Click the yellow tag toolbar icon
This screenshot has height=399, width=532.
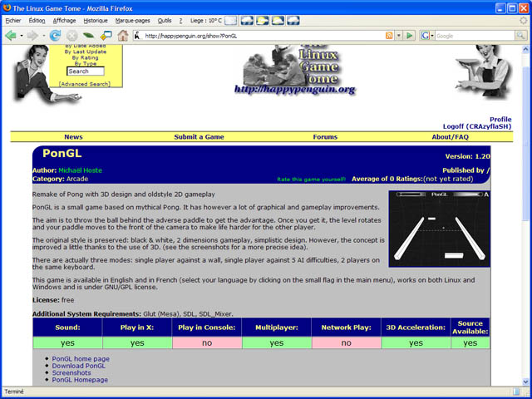tap(106, 36)
